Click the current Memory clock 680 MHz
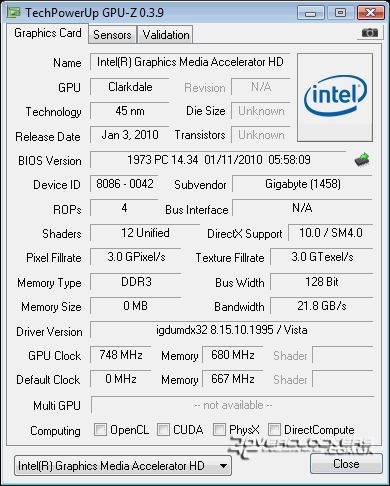The height and width of the screenshot is (486, 390). 233,355
